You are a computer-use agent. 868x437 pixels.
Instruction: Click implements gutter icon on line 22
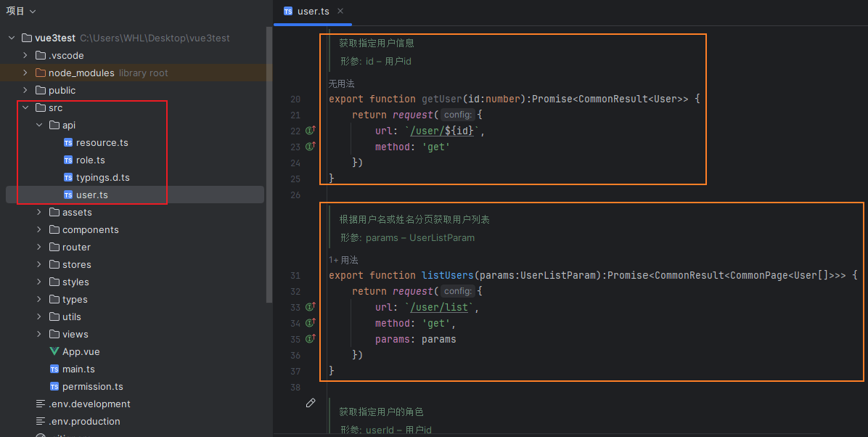click(311, 131)
